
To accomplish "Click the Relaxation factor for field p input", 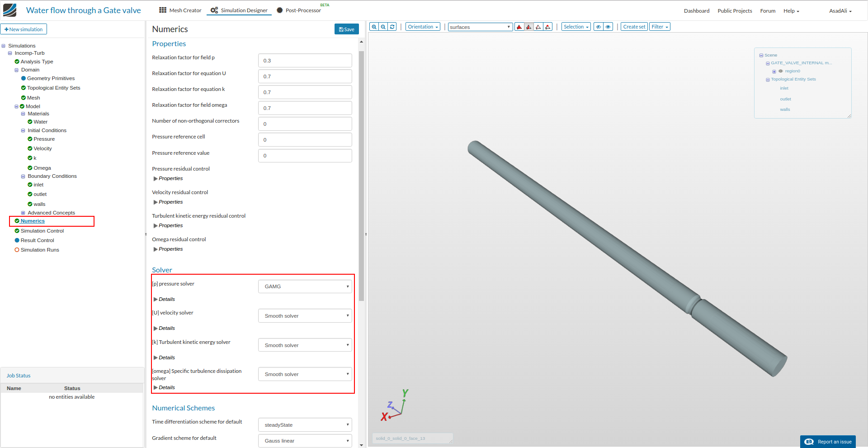I will 305,61.
